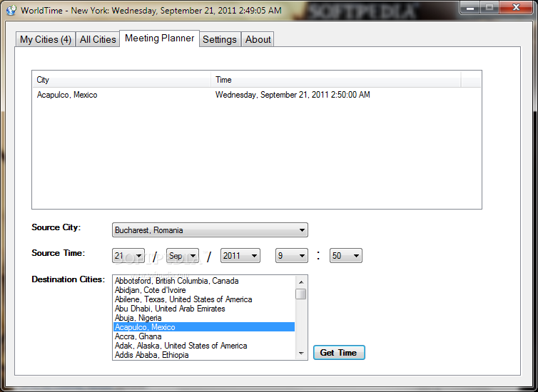Click the destination list scroll-up arrow
This screenshot has height=392, width=538.
click(x=301, y=282)
